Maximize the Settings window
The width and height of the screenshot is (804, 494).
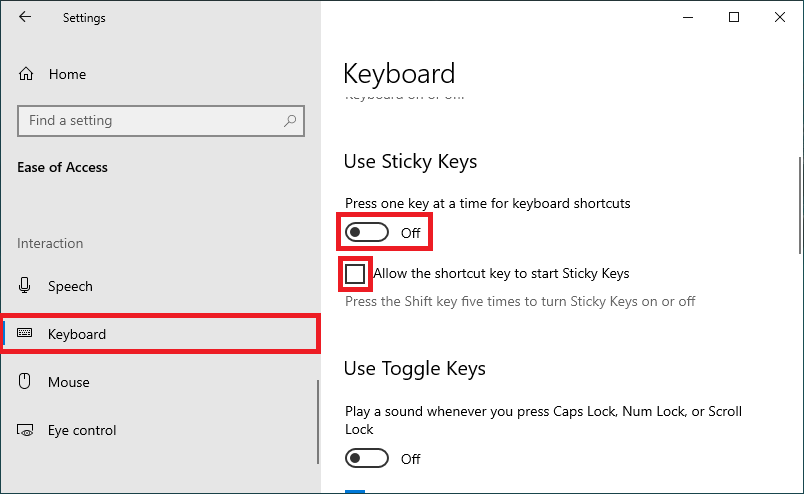tap(734, 17)
